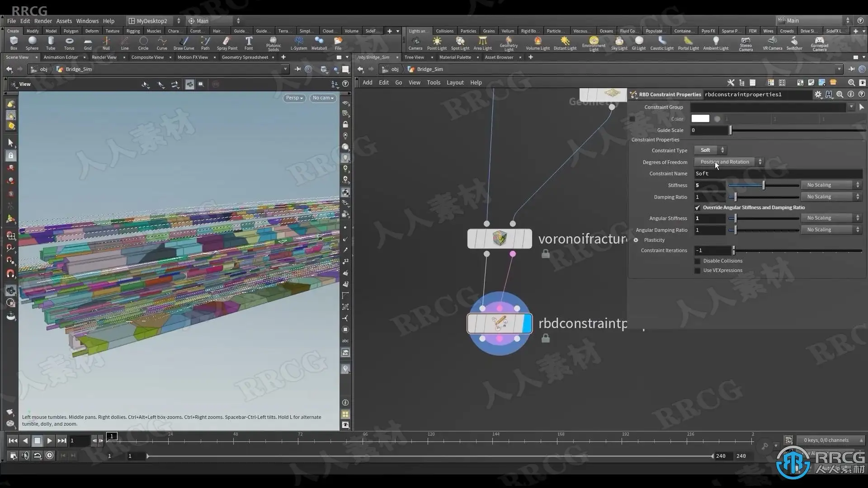The image size is (868, 488).
Task: Click the voronoifracture node icon
Action: point(500,239)
